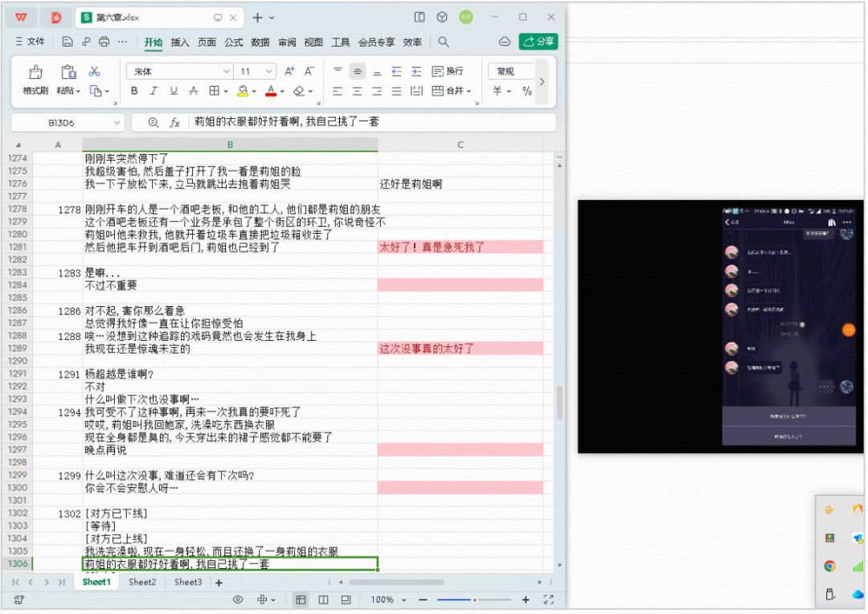
Task: Select column C header
Action: click(x=460, y=145)
